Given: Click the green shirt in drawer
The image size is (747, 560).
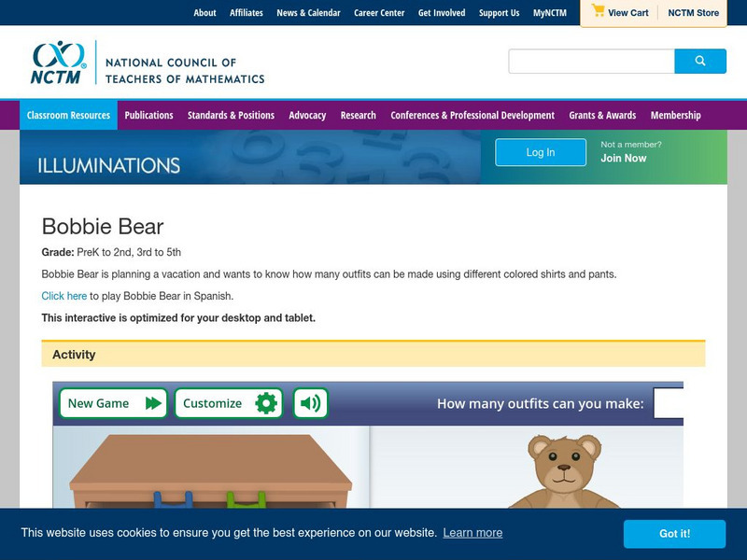Looking at the screenshot, I should [246, 500].
